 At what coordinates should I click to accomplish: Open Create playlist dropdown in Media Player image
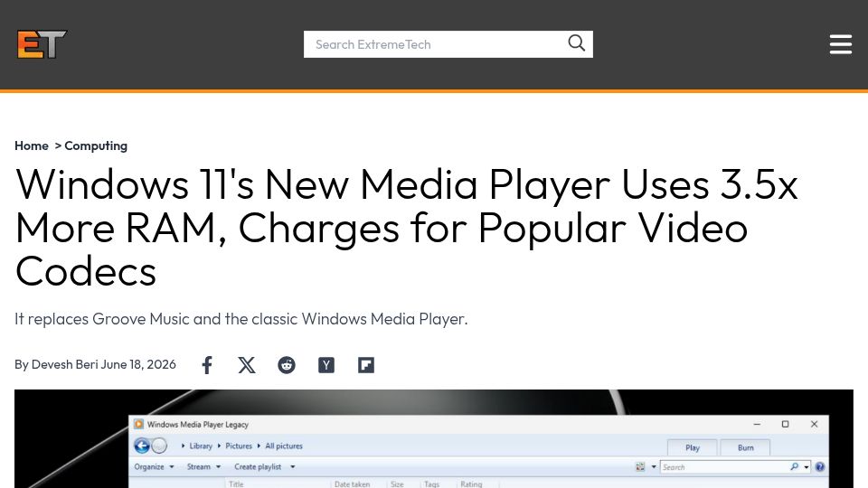(x=264, y=467)
